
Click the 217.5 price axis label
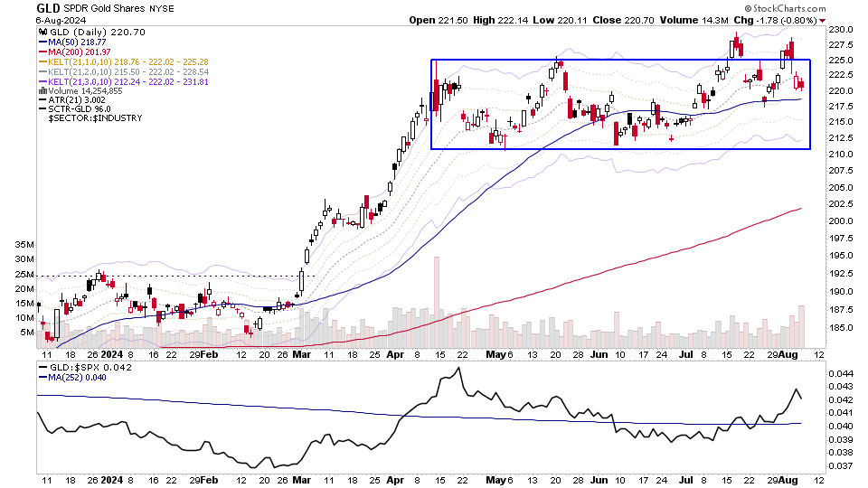click(840, 107)
